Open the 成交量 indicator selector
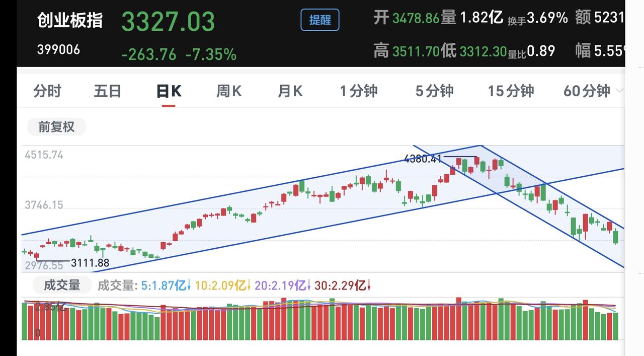 pyautogui.click(x=62, y=285)
